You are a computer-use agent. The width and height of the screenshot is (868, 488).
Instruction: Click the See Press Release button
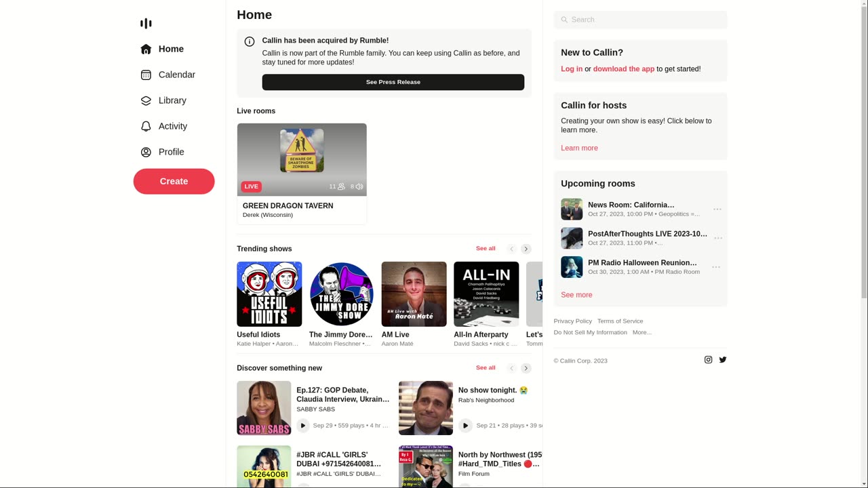393,82
